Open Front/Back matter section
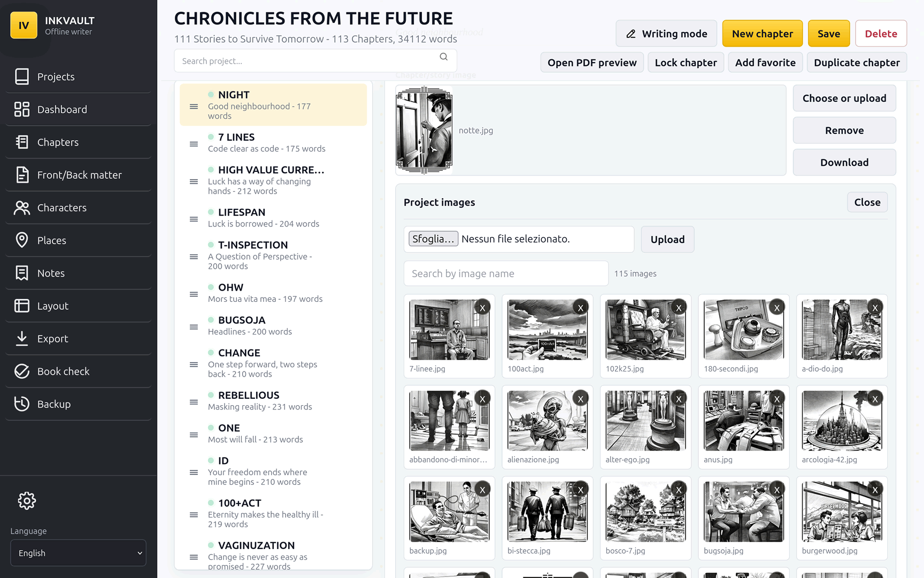Screen dimensions: 924x578 (78, 174)
